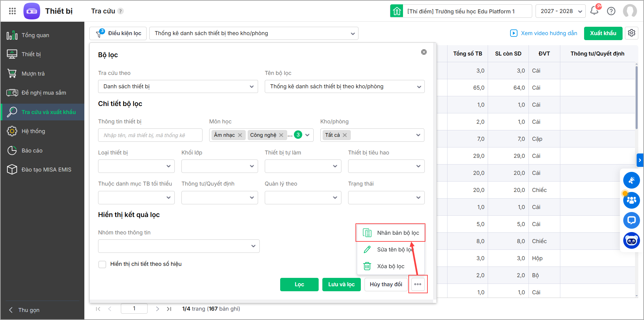Image resolution: width=644 pixels, height=320 pixels.
Task: Choose Xóa bộ lọc from the menu
Action: (x=390, y=266)
